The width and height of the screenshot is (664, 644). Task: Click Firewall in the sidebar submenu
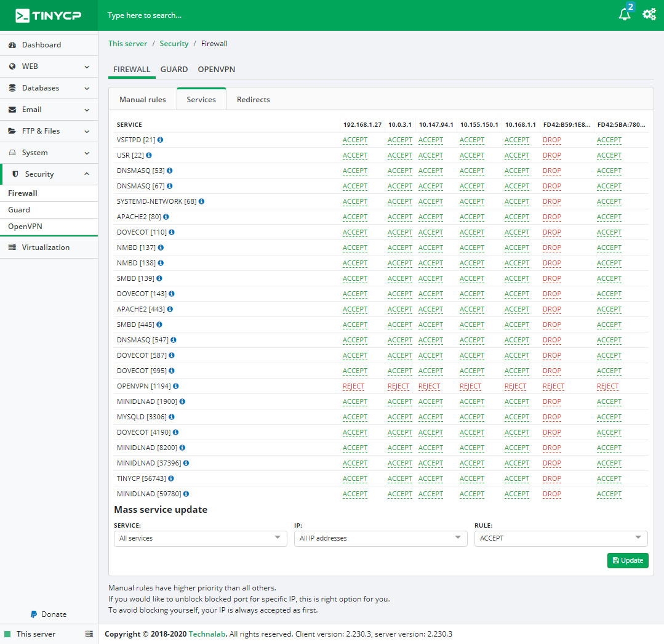49,193
